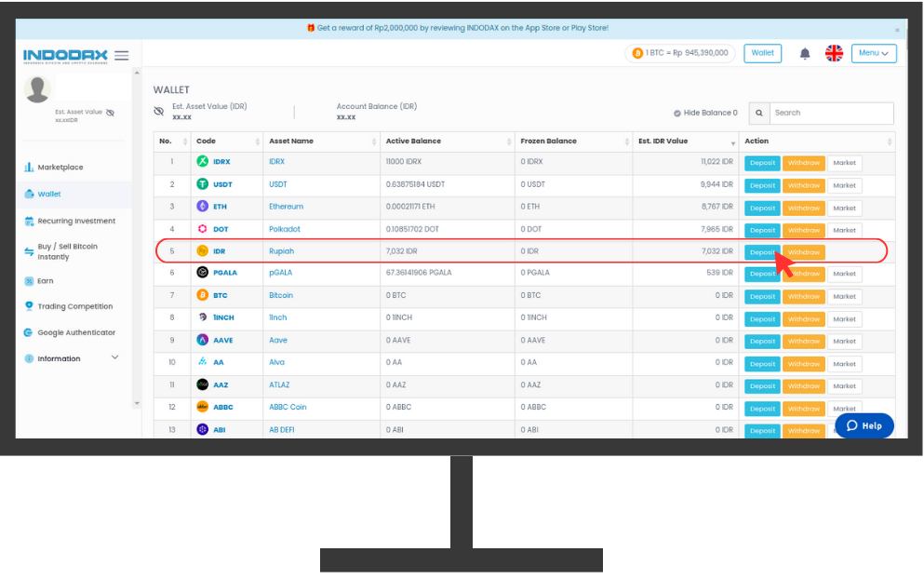Click the user avatar in sidebar

38,89
